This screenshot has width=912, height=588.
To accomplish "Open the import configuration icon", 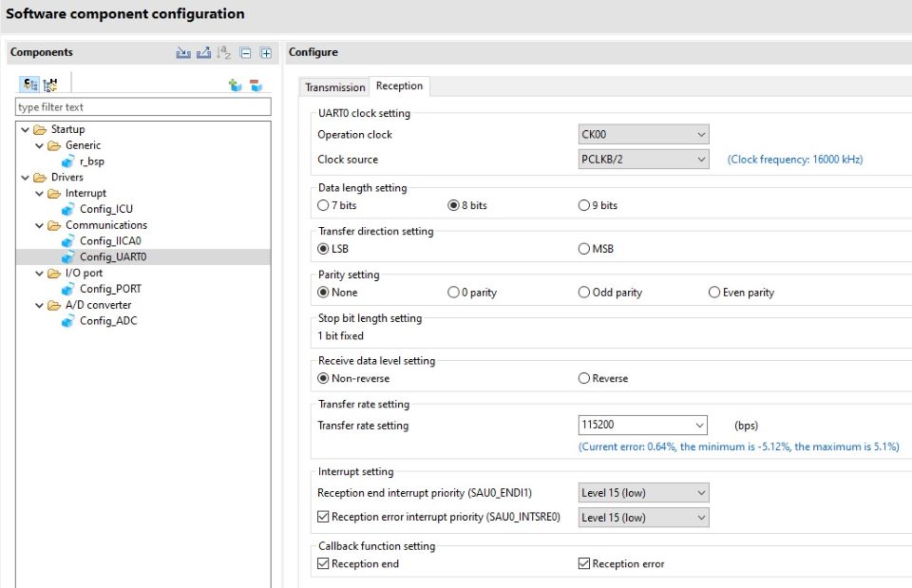I will [184, 53].
